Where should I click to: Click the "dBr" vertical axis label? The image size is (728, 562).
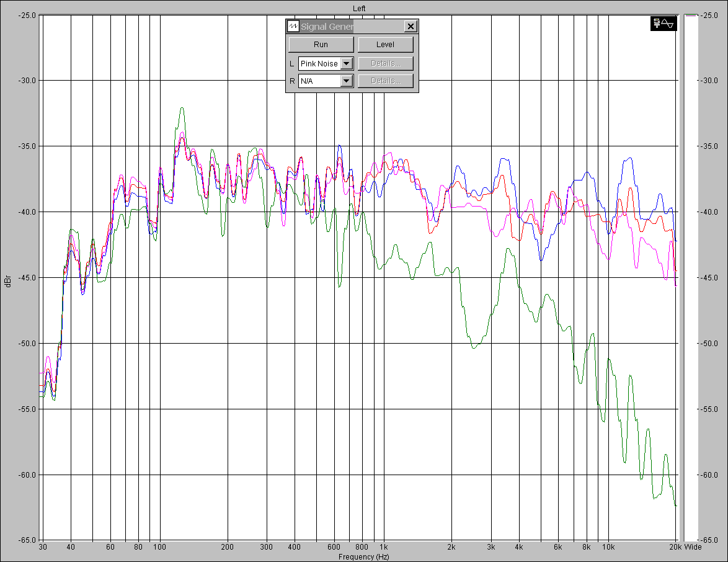(x=8, y=281)
